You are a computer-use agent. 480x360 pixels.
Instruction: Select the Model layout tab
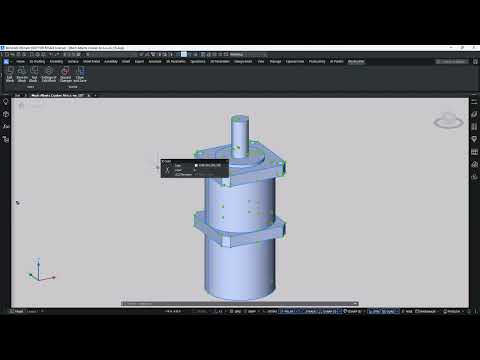click(x=19, y=311)
